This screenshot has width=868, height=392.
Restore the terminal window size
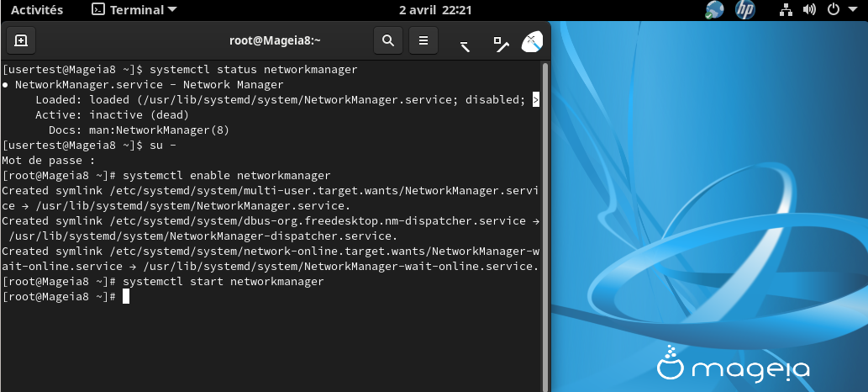(x=501, y=45)
